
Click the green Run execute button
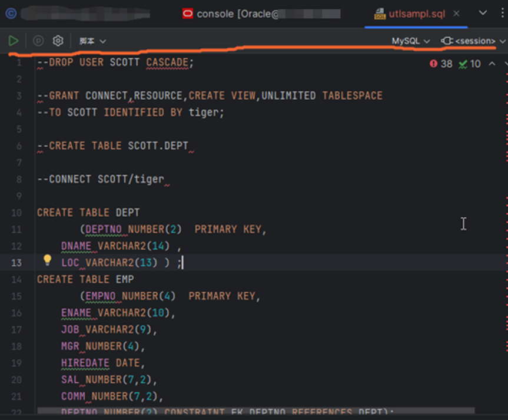[x=14, y=41]
